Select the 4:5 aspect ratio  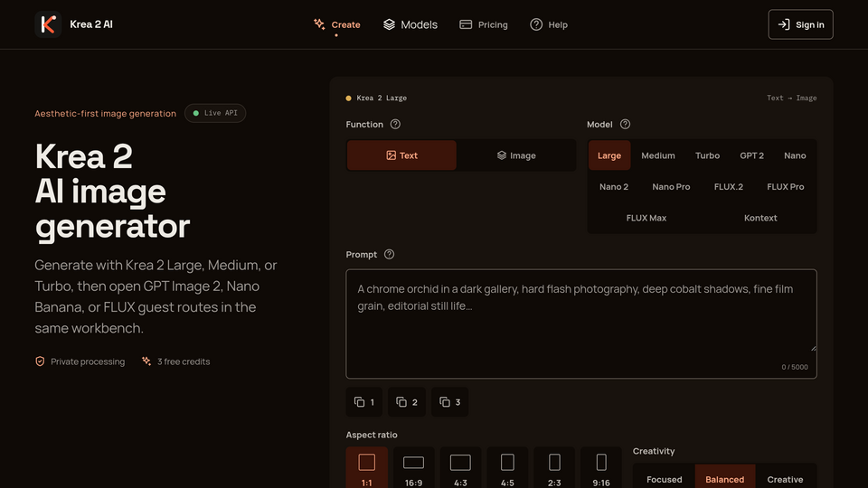tap(507, 469)
